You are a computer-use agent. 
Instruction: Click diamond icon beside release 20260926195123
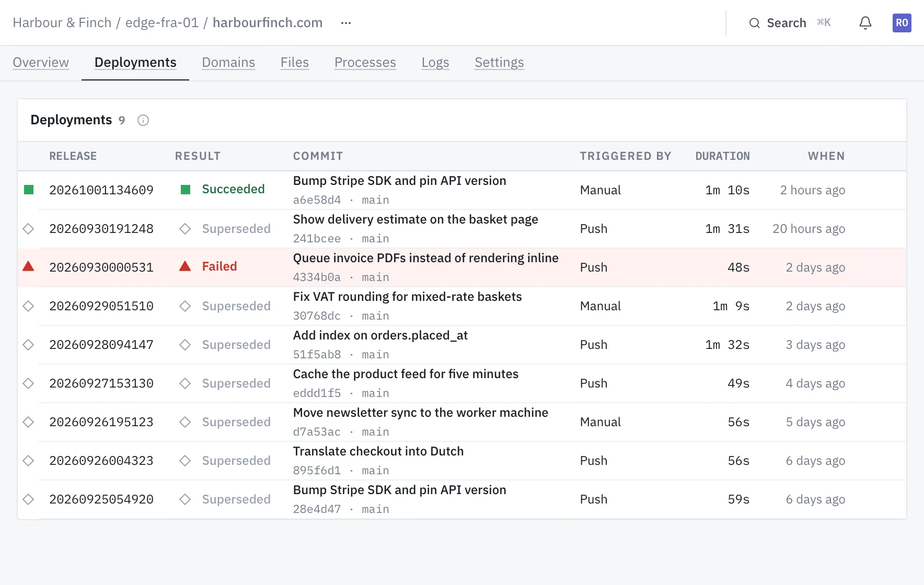pos(29,422)
